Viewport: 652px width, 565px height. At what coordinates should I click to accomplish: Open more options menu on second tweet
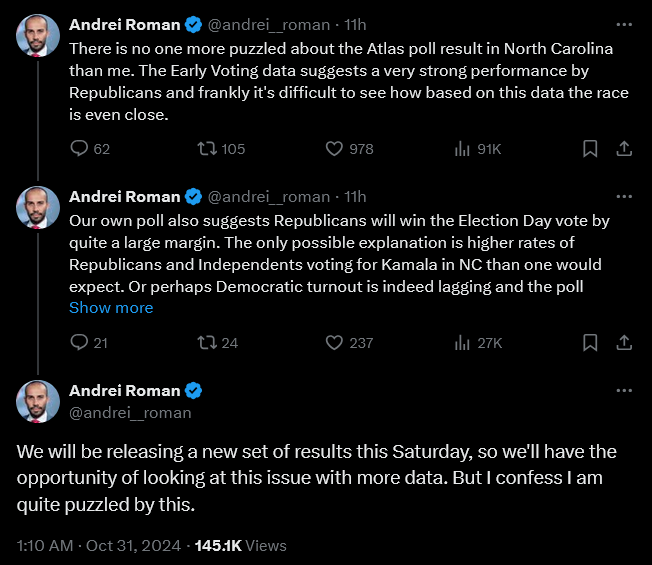tap(624, 196)
